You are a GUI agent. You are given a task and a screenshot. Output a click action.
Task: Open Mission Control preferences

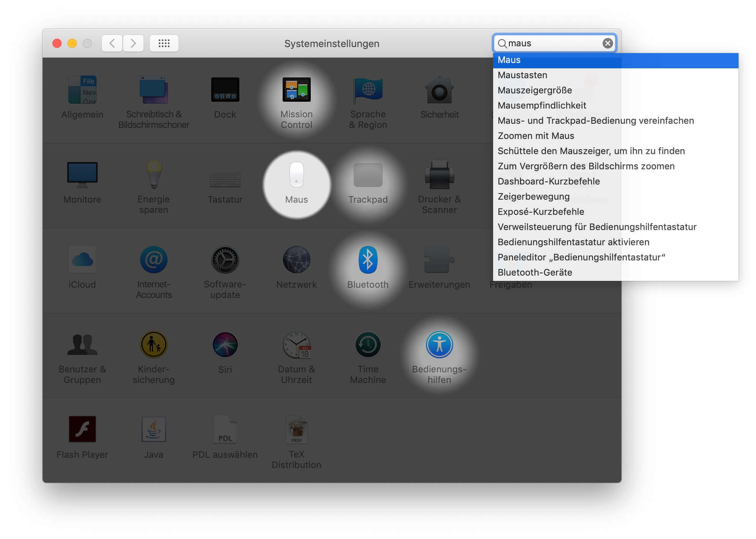296,90
